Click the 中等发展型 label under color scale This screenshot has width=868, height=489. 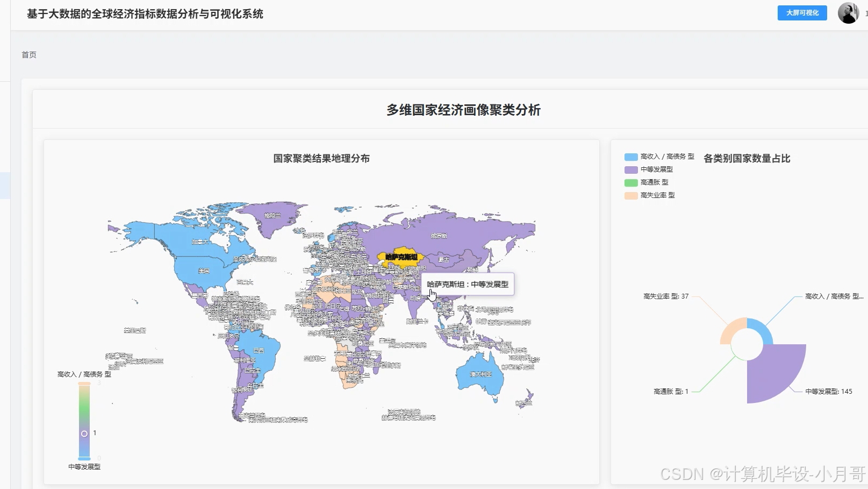coord(84,467)
